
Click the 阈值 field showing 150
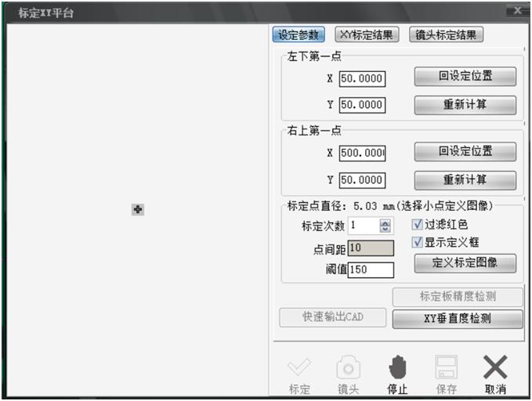pyautogui.click(x=371, y=269)
